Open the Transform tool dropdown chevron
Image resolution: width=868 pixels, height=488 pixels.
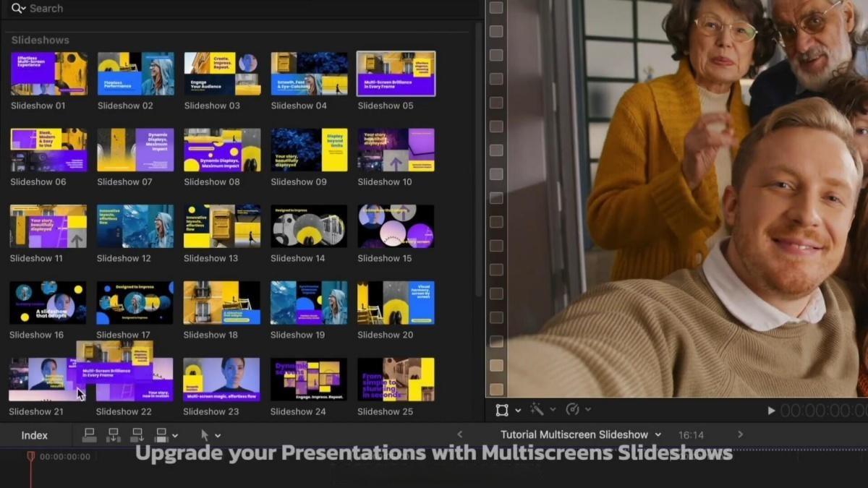point(519,411)
